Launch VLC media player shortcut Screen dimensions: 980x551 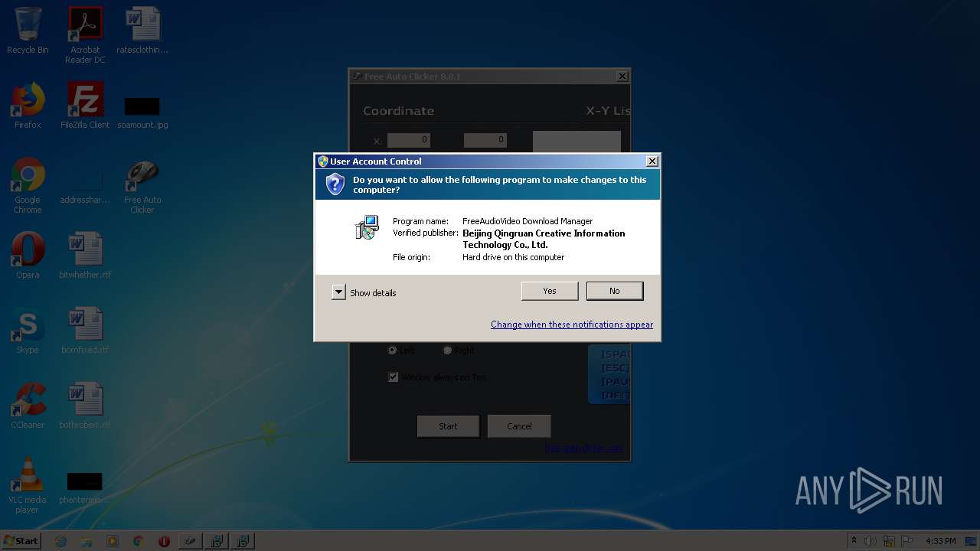click(28, 485)
